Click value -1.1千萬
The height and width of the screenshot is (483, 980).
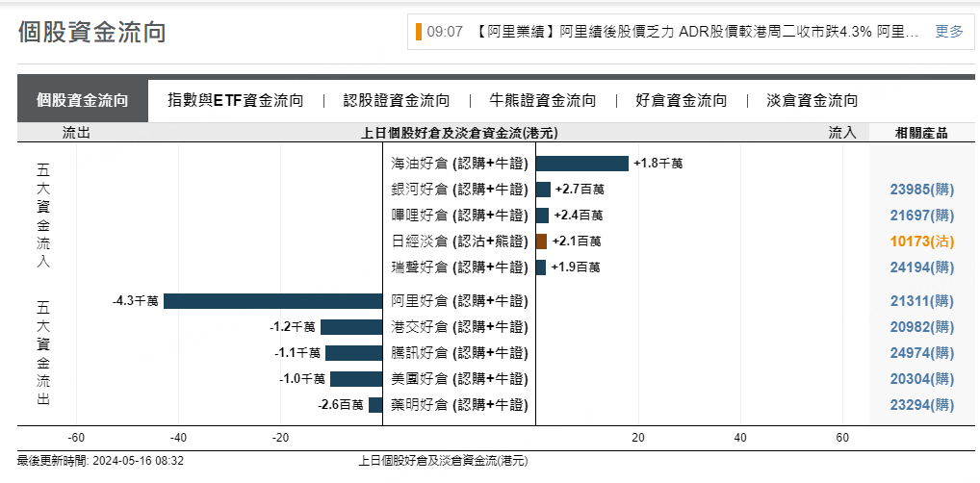pos(297,353)
